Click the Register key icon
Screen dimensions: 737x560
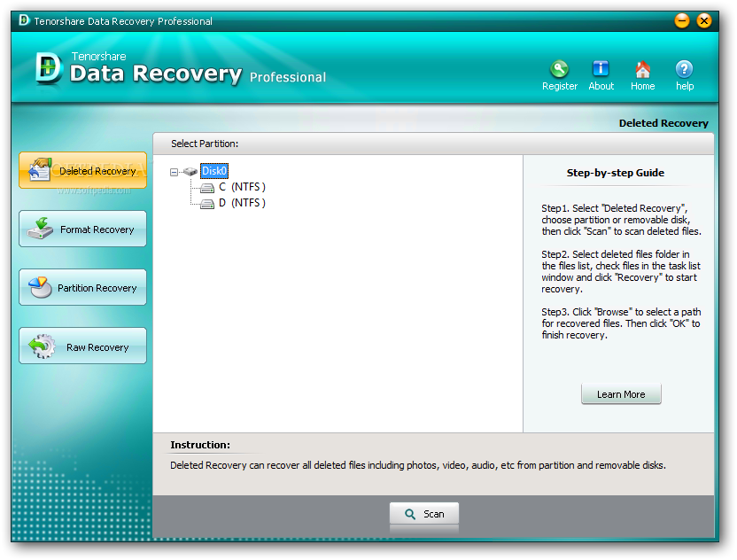pyautogui.click(x=559, y=69)
